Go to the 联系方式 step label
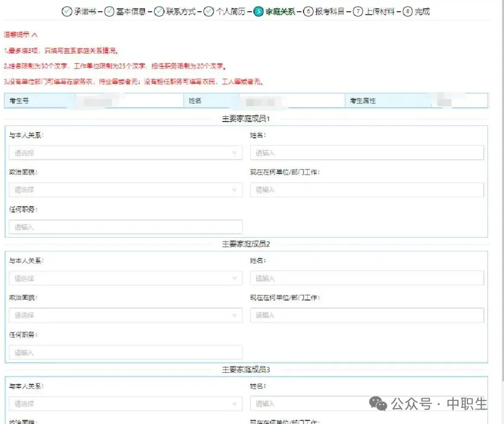Image resolution: width=504 pixels, height=424 pixels. click(180, 12)
